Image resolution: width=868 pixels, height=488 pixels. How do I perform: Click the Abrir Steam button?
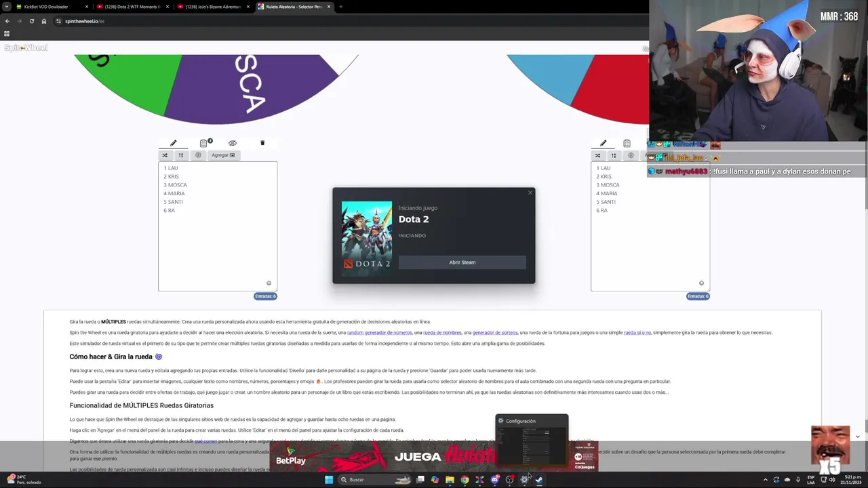(x=462, y=262)
